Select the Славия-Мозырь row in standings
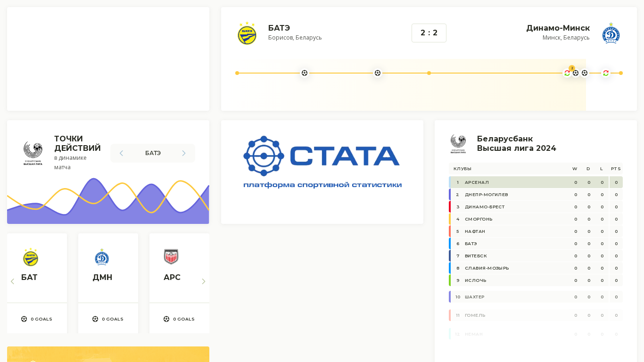Viewport: 644px width, 362px height. (x=536, y=268)
